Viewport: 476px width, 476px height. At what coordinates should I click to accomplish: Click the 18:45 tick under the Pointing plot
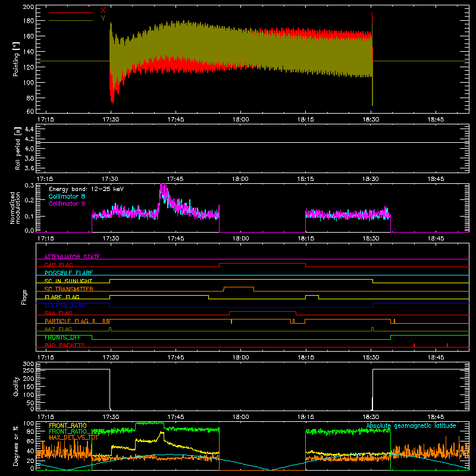436,120
